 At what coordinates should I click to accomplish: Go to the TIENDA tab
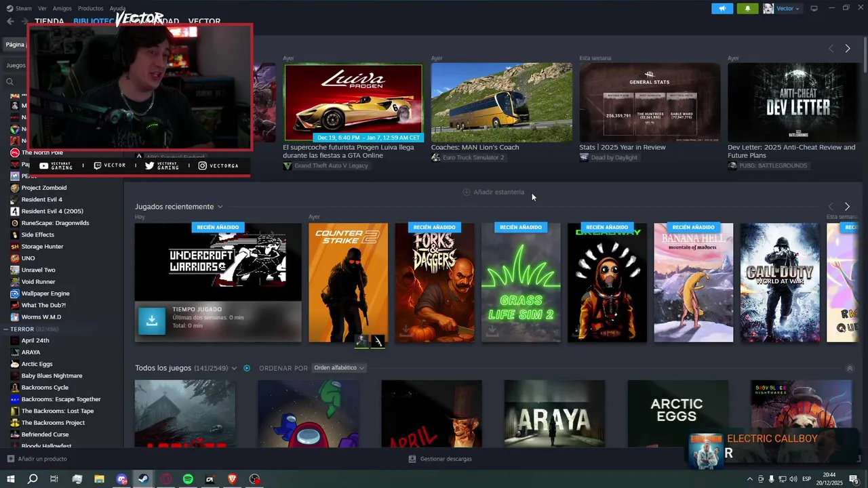pos(50,21)
